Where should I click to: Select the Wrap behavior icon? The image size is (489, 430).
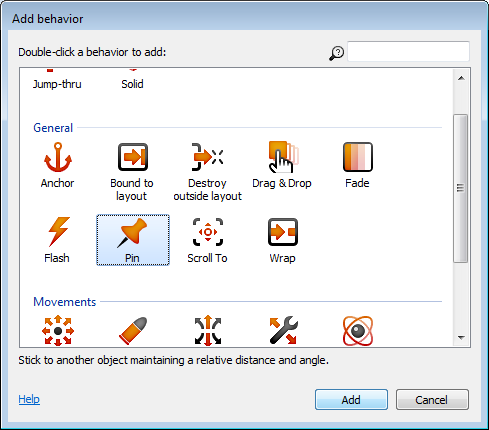[283, 240]
